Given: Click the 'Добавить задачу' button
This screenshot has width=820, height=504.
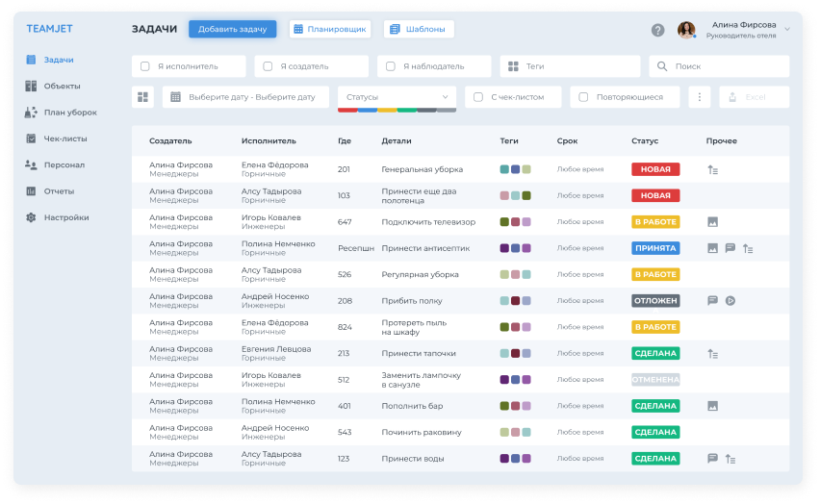Looking at the screenshot, I should coord(232,29).
